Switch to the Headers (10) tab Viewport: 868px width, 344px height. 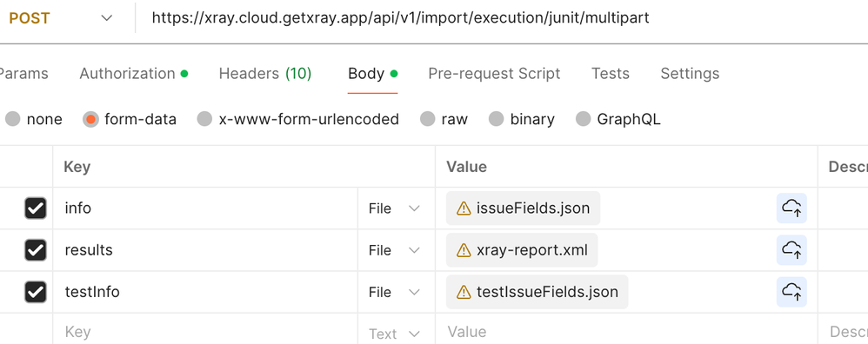(265, 74)
